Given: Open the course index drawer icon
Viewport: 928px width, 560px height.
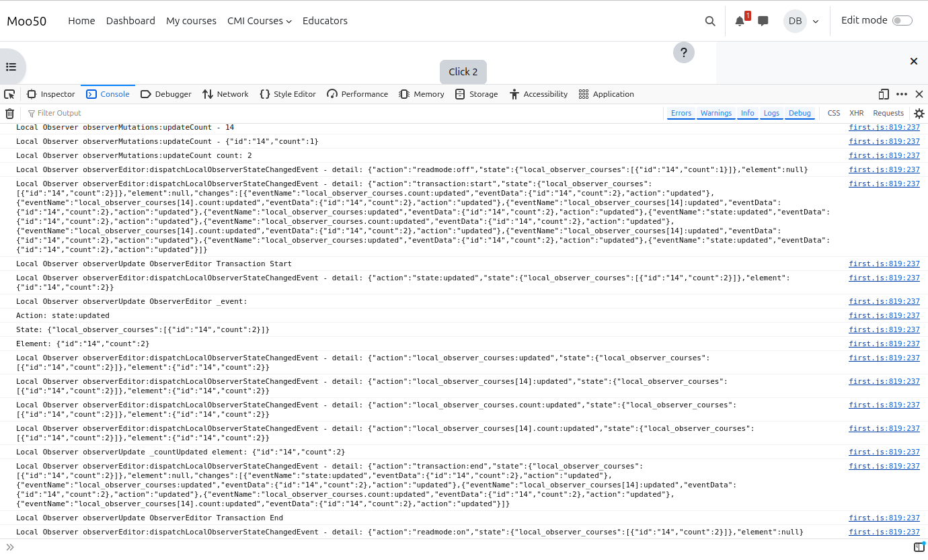Looking at the screenshot, I should coord(11,67).
